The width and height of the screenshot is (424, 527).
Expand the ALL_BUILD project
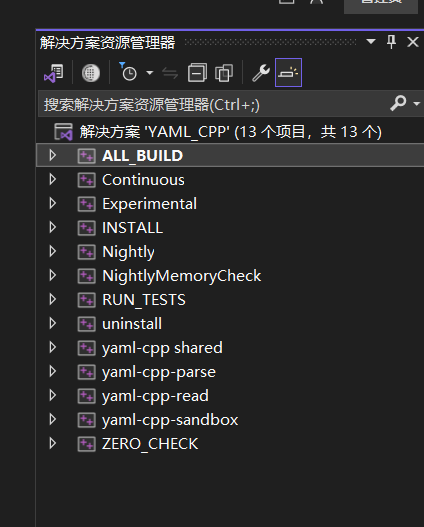pos(52,155)
